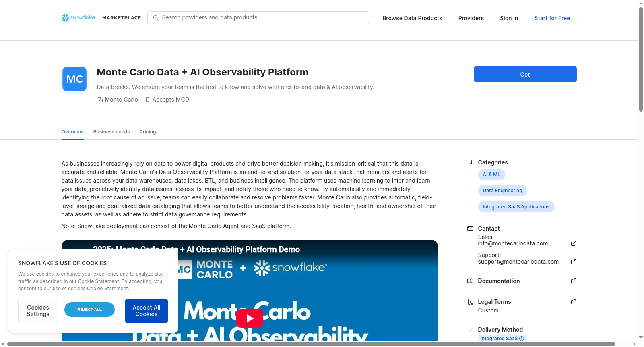The height and width of the screenshot is (347, 644).
Task: Open external link icon for support email
Action: (574, 262)
